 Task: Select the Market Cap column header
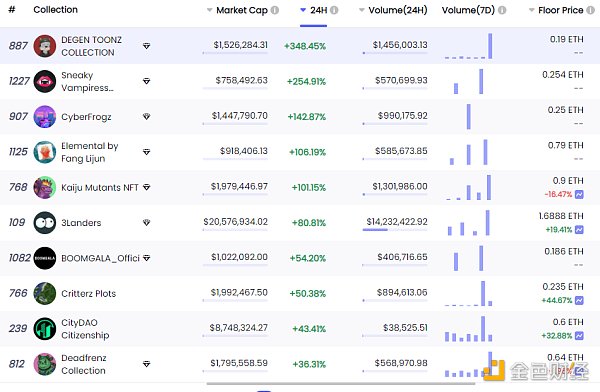coord(242,10)
